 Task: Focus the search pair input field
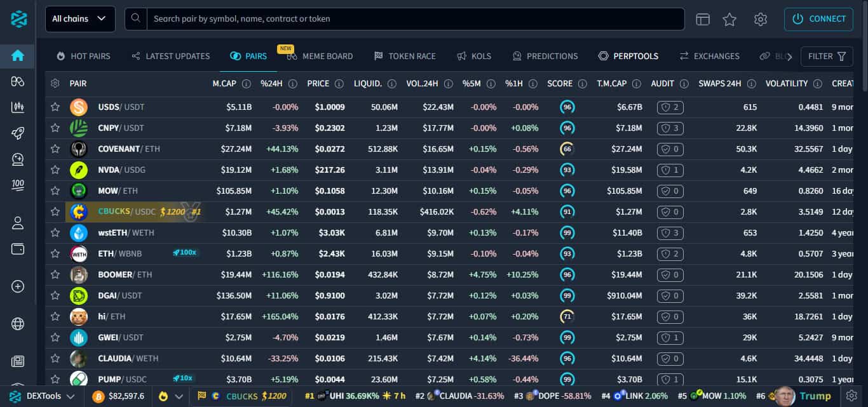(x=416, y=19)
